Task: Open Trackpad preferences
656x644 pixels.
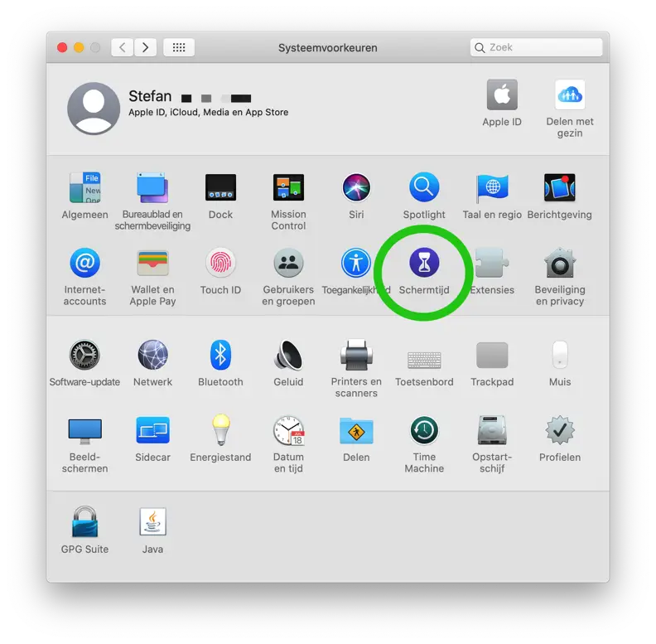Action: coord(492,355)
